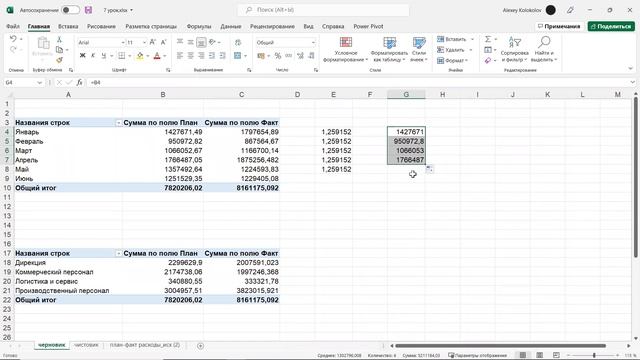Click the Decrease Decimal icon
Viewport: 640px width, 360px height.
[311, 56]
